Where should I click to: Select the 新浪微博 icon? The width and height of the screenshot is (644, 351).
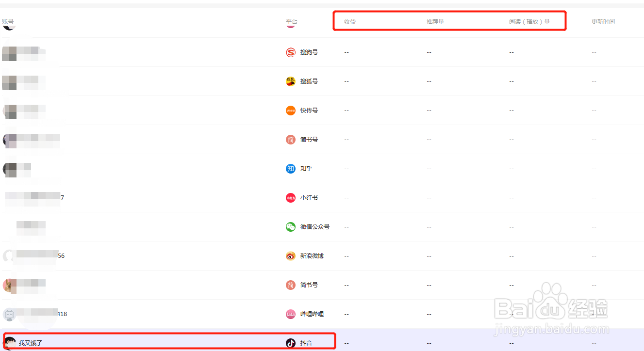tap(290, 256)
